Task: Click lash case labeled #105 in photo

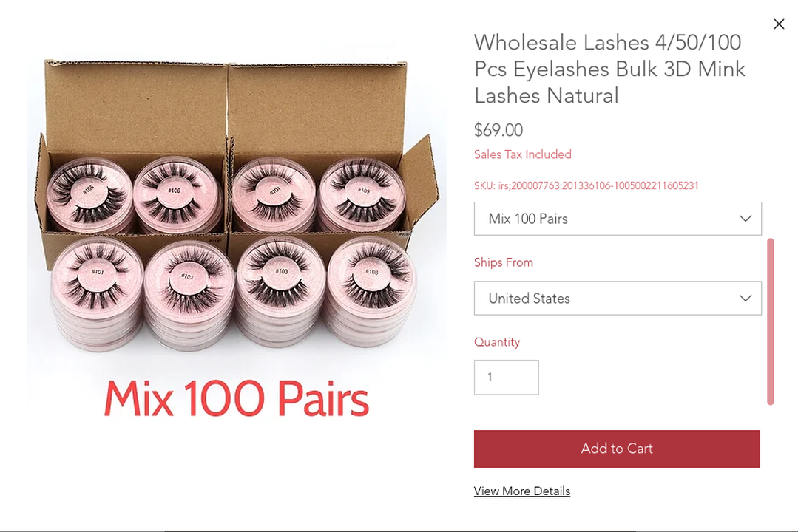Action: 88,192
